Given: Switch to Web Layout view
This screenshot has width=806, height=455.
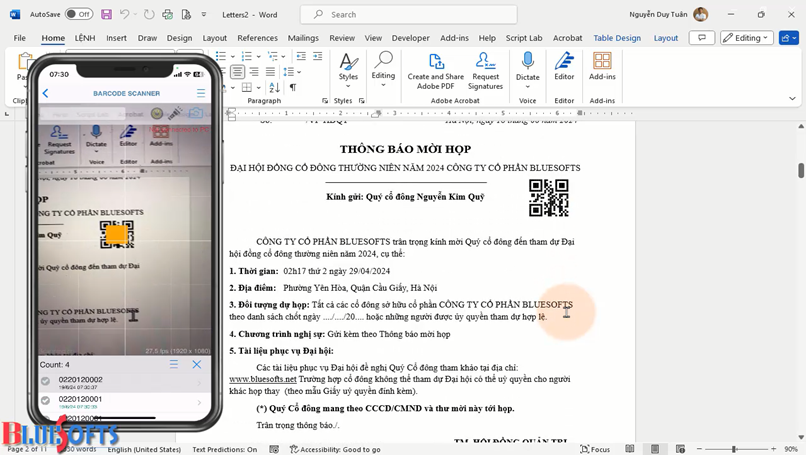Looking at the screenshot, I should [x=680, y=449].
